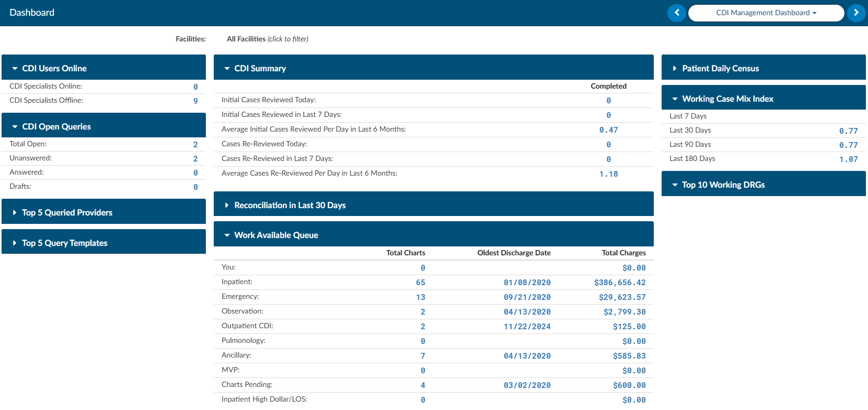
Task: Click the Oldest Discharge Date column header
Action: point(514,253)
